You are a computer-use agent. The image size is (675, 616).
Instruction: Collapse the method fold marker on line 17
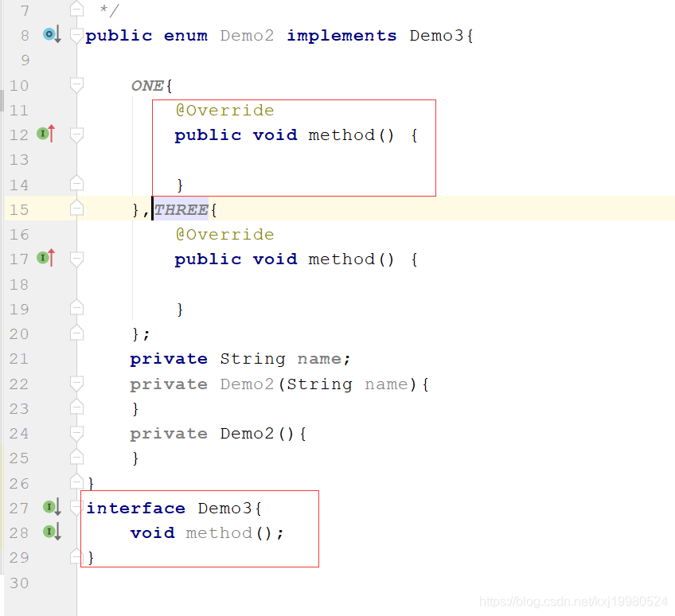[76, 259]
